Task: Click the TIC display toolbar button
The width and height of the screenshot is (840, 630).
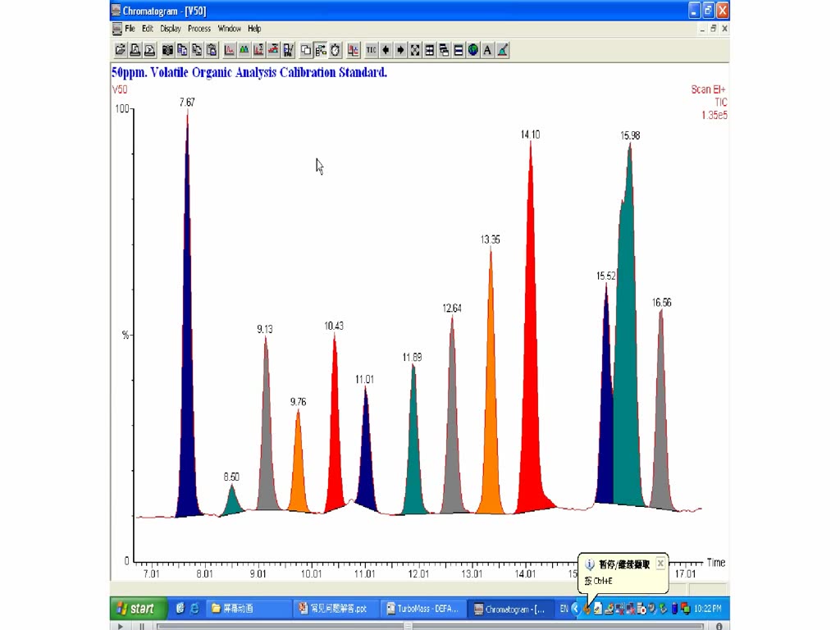Action: pyautogui.click(x=371, y=50)
